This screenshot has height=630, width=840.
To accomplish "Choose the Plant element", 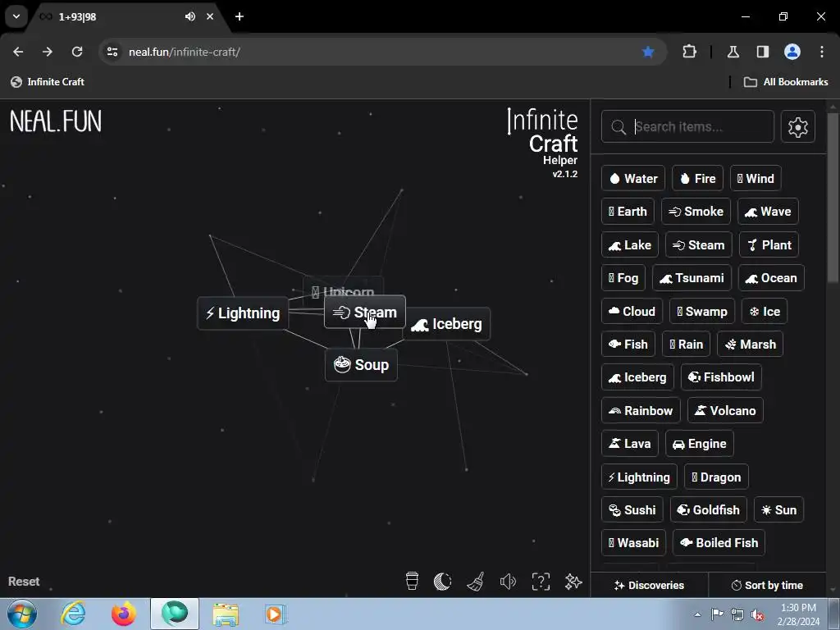I will [x=769, y=244].
